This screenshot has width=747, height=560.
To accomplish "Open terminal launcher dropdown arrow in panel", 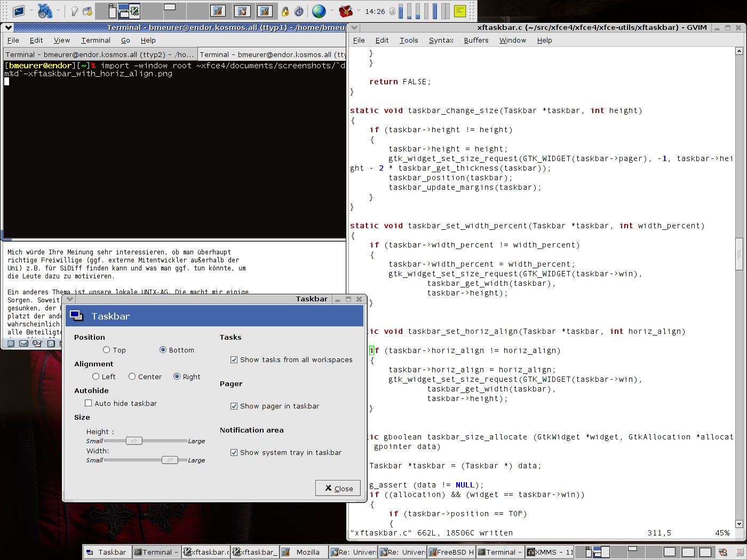I will [31, 11].
